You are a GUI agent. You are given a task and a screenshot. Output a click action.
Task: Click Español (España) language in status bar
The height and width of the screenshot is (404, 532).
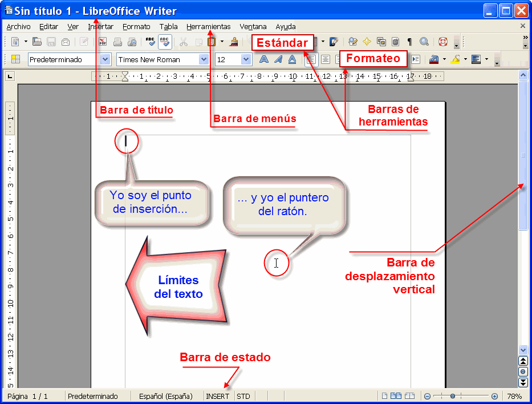(166, 396)
